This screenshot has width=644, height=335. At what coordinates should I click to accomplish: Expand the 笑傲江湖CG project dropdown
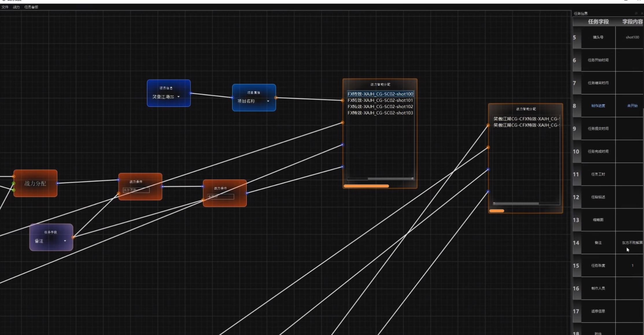[x=178, y=97]
